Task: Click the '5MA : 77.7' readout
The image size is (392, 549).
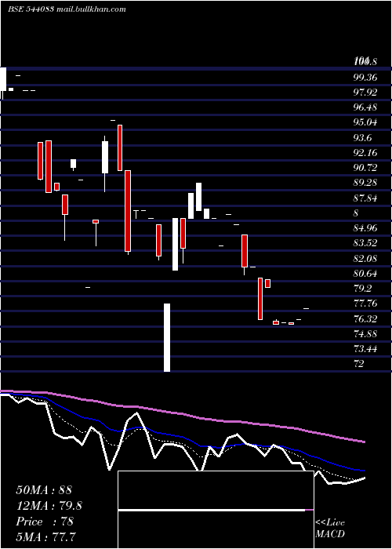Action: coord(45,537)
